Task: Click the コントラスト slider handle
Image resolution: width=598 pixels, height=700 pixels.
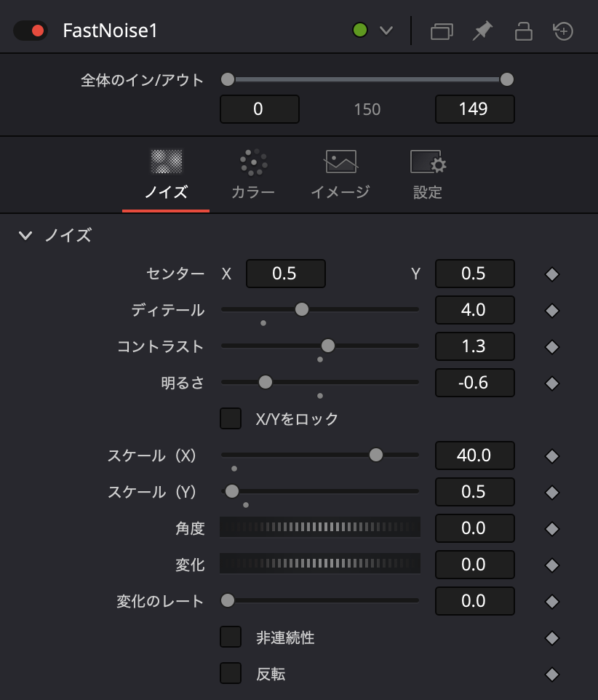Action: [329, 346]
